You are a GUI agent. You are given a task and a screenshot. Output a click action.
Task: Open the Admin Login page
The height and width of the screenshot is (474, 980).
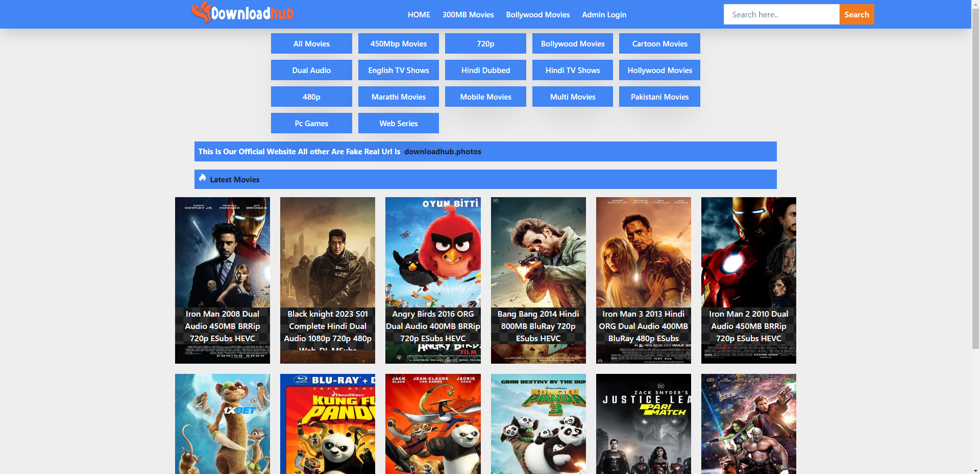point(604,15)
